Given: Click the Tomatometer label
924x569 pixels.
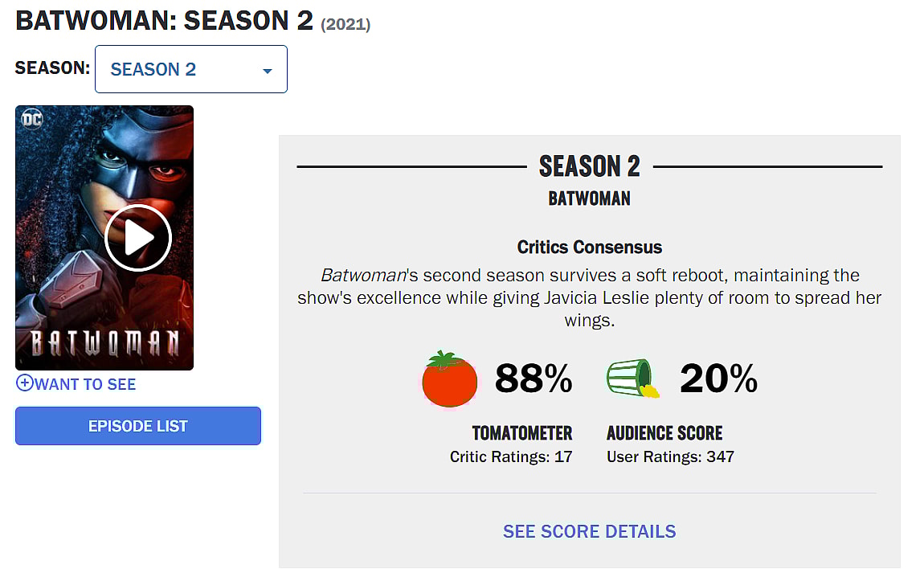Looking at the screenshot, I should coord(522,433).
